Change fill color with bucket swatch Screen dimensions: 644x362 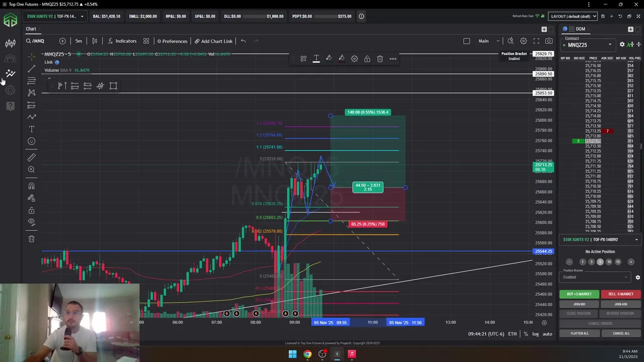(341, 59)
